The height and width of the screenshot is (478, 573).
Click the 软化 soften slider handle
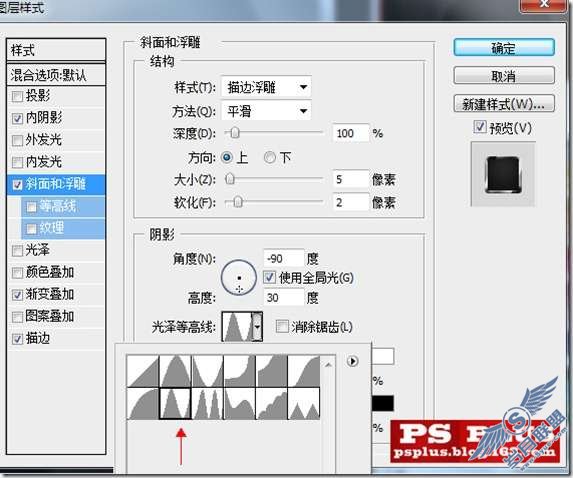coord(238,202)
